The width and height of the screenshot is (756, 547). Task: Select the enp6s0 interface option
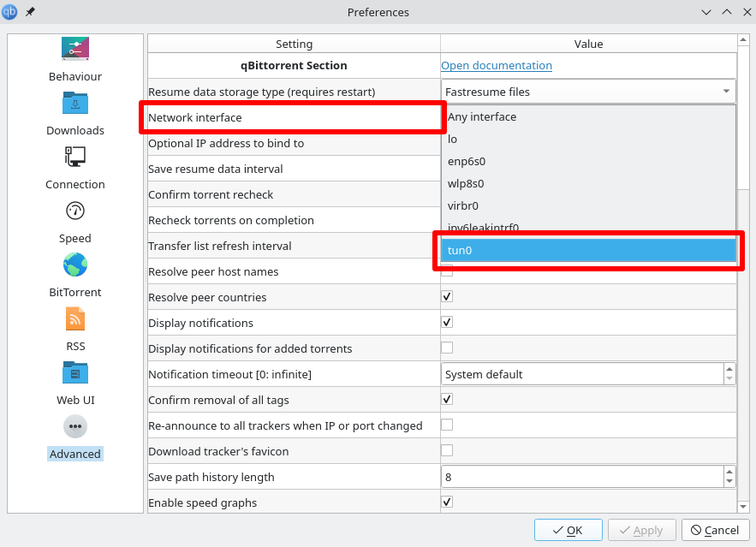[x=588, y=162]
